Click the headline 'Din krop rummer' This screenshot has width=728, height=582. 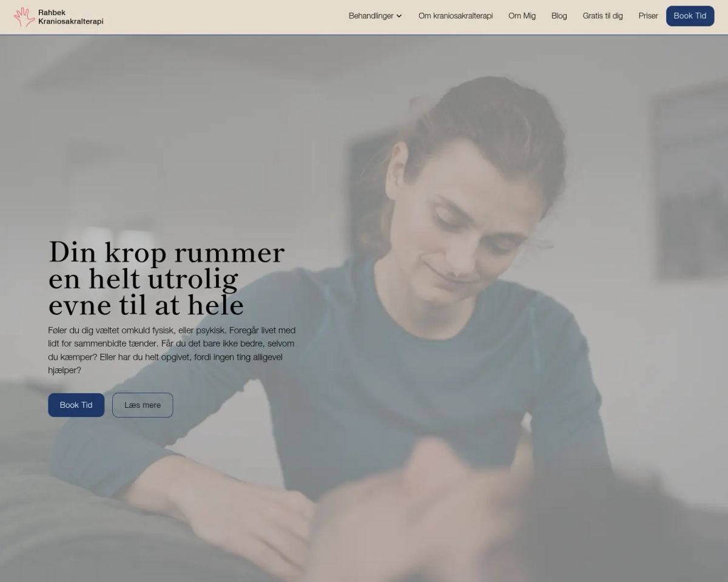coord(166,252)
